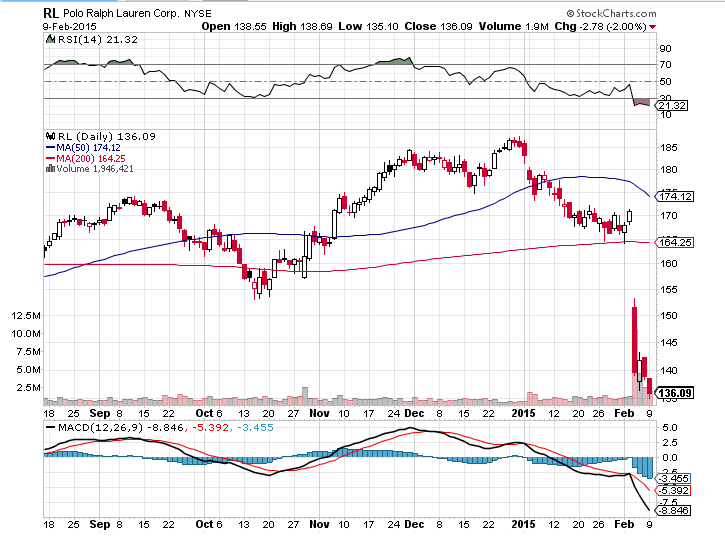Screen dimensions: 725x537
Task: Click the red down-arrow beside the Chg value
Action: pos(652,27)
